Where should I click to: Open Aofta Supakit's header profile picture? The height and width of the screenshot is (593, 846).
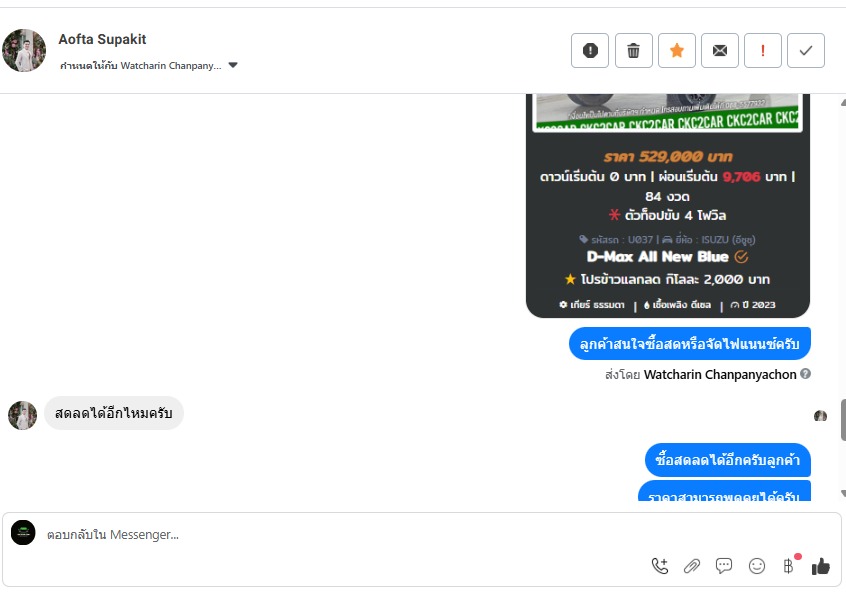point(24,50)
